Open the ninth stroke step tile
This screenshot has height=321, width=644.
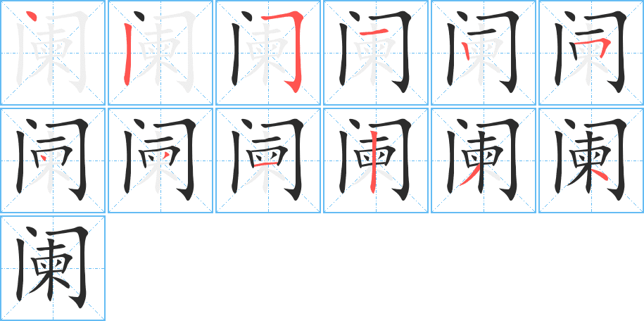tap(268, 160)
